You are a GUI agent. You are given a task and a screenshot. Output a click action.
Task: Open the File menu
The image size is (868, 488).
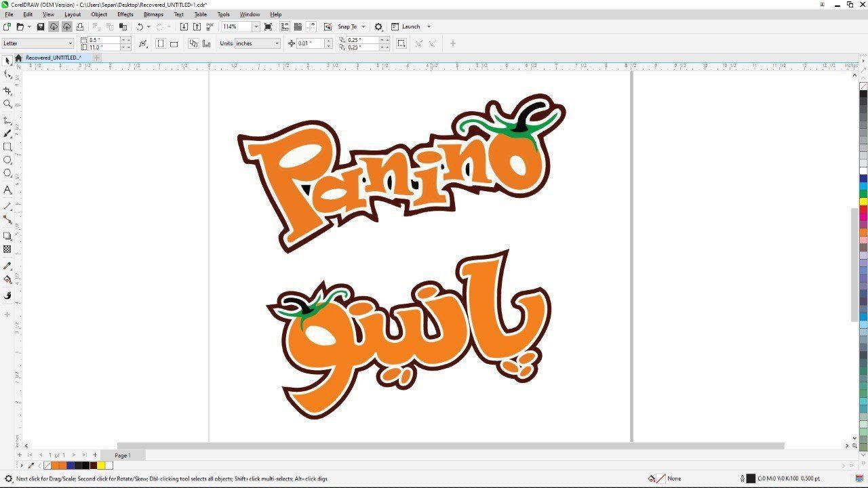coord(9,14)
